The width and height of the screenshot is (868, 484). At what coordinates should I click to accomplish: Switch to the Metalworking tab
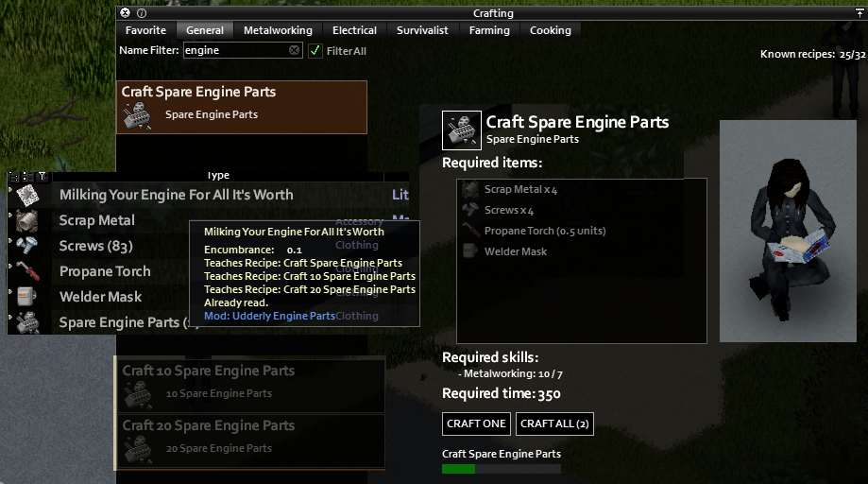[x=278, y=30]
